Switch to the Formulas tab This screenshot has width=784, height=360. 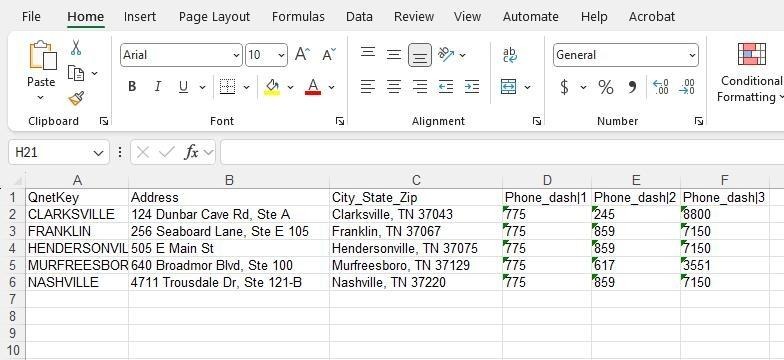tap(298, 16)
